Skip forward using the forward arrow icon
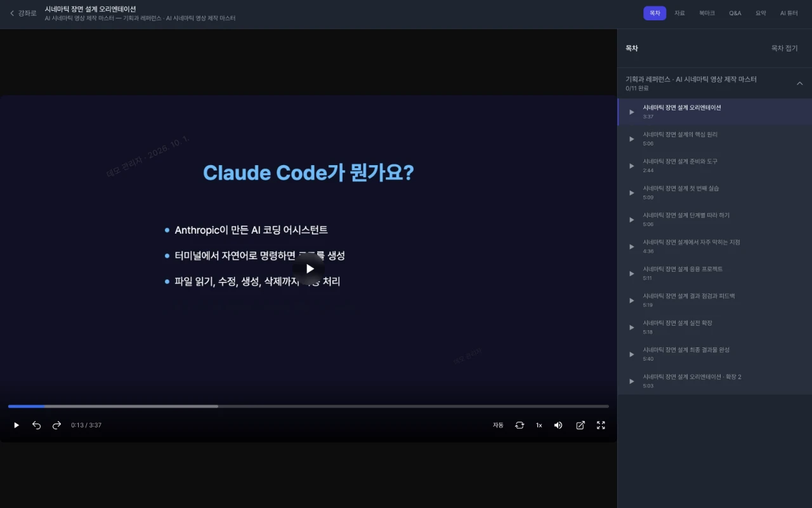Screen dimensions: 812x508 tap(56, 425)
